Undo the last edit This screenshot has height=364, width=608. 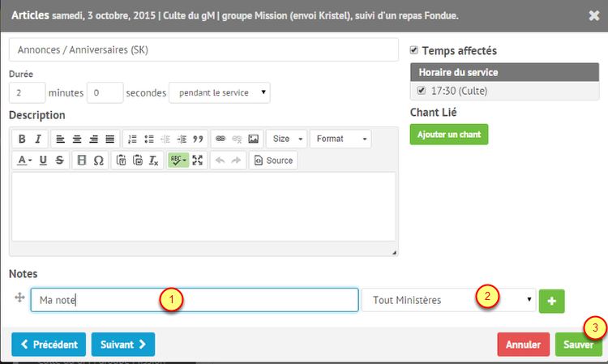tap(220, 160)
